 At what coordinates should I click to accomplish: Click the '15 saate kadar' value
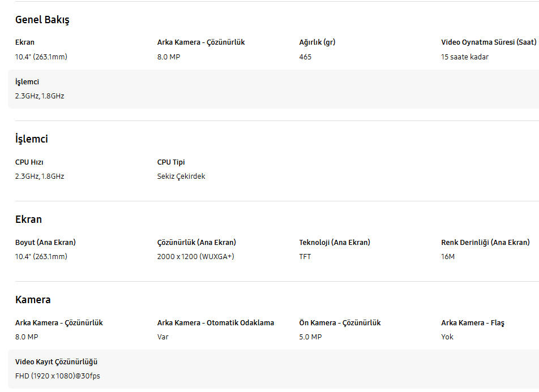(464, 57)
